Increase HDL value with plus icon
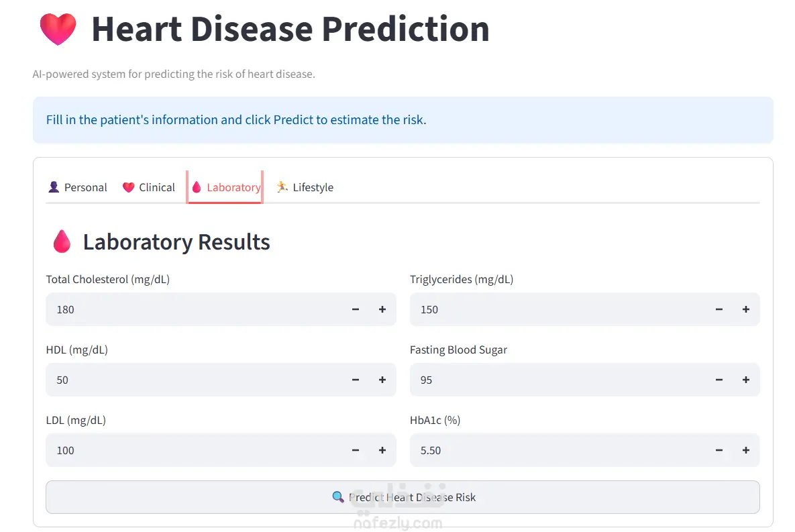 (382, 380)
